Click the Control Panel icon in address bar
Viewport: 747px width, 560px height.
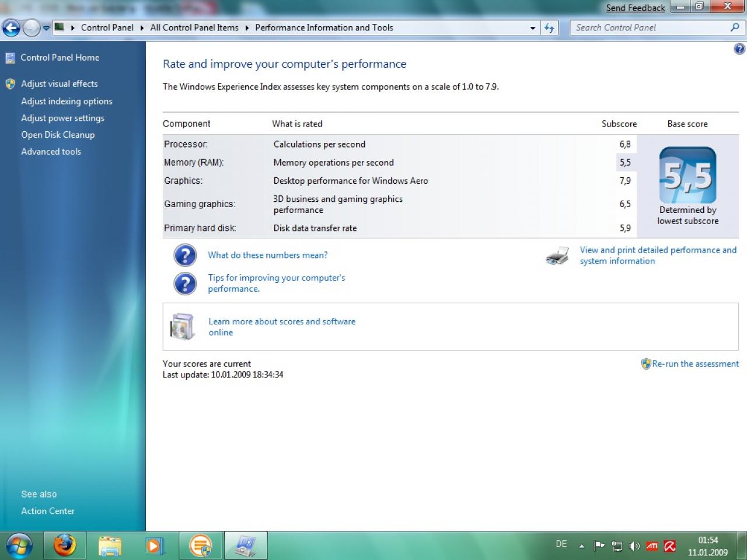coord(59,27)
